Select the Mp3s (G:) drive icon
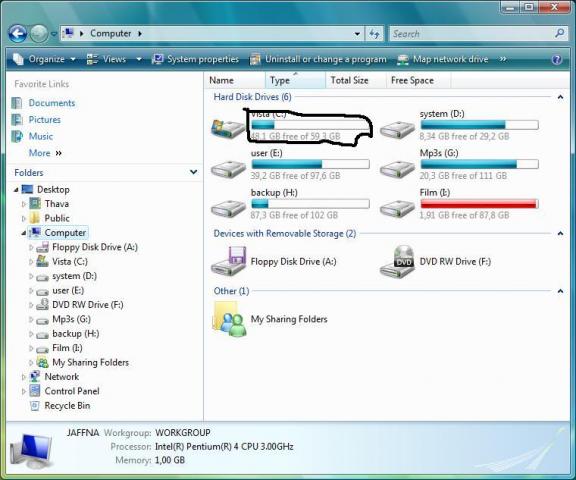Image resolution: width=576 pixels, height=480 pixels. tap(397, 169)
